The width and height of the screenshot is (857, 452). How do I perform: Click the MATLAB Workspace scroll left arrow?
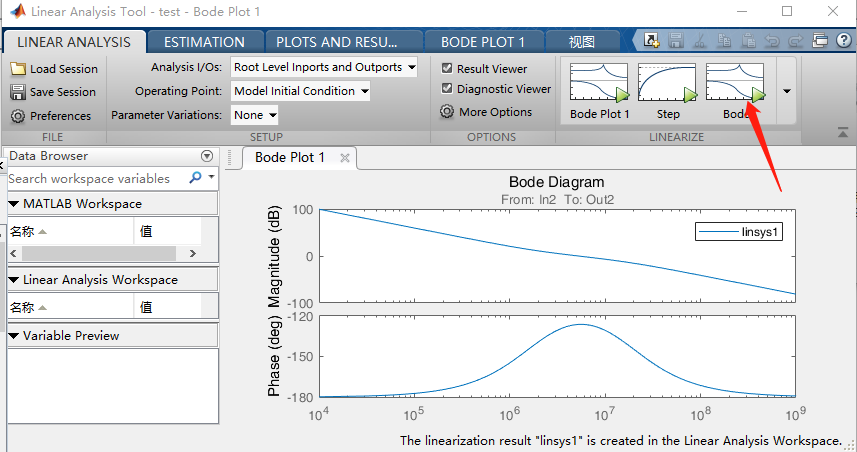point(14,253)
